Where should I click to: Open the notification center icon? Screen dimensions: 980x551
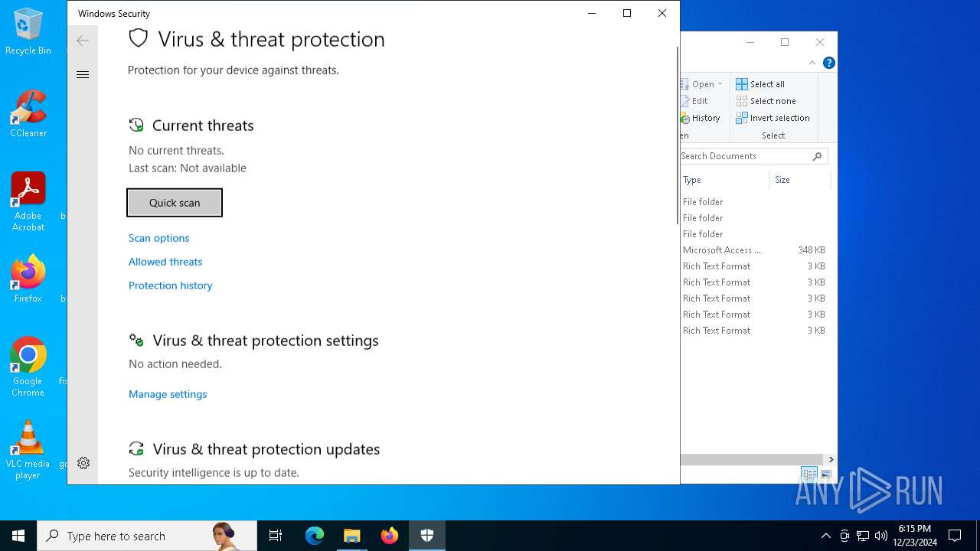pyautogui.click(x=955, y=536)
